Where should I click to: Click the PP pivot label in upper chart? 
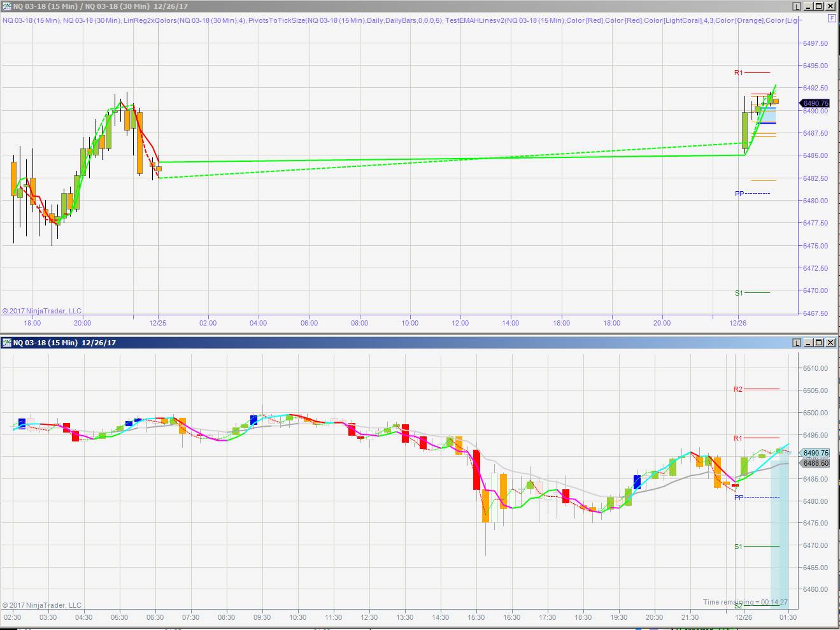click(739, 194)
